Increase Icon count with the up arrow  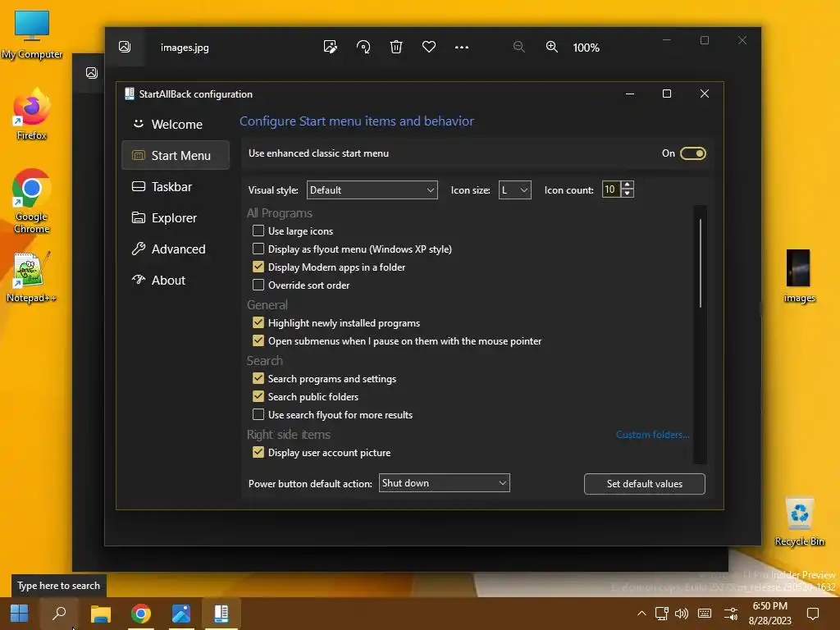628,185
